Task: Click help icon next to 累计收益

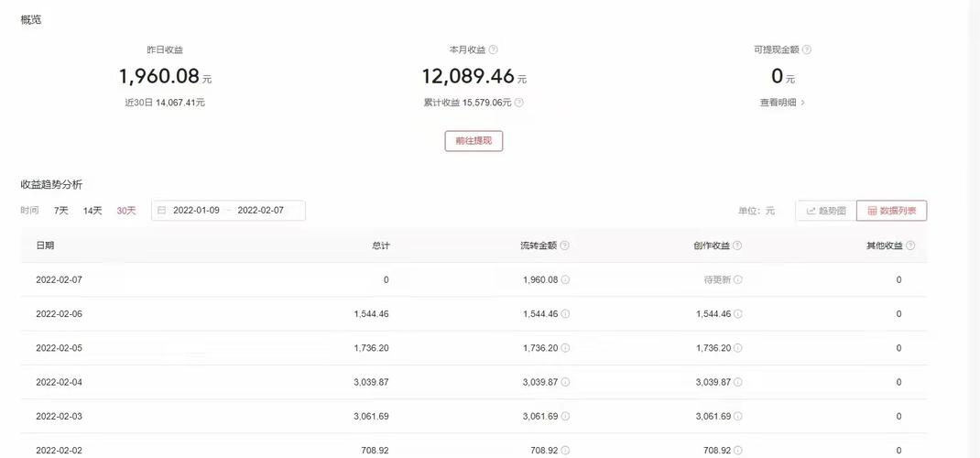Action: [519, 103]
